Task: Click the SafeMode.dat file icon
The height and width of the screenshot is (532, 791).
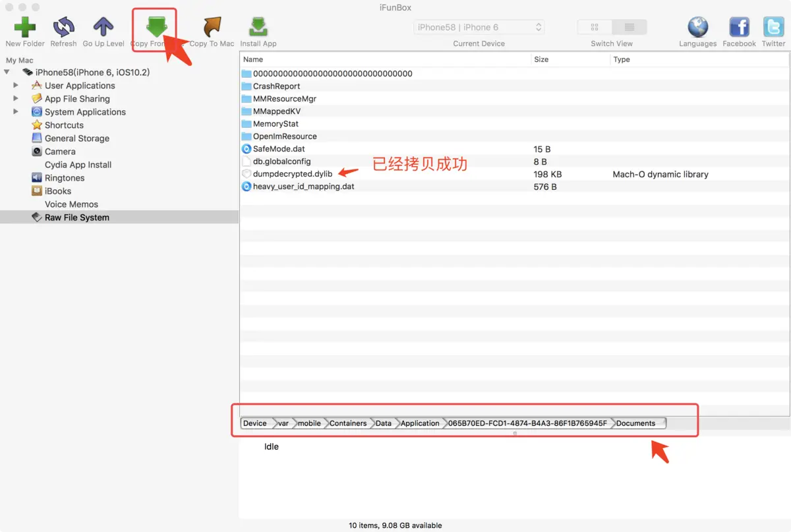Action: coord(247,149)
